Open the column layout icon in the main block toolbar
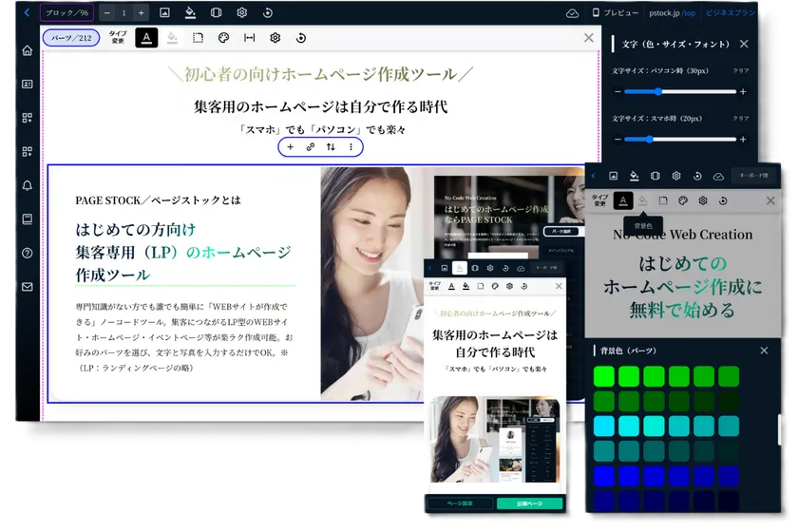798x532 pixels. 216,12
